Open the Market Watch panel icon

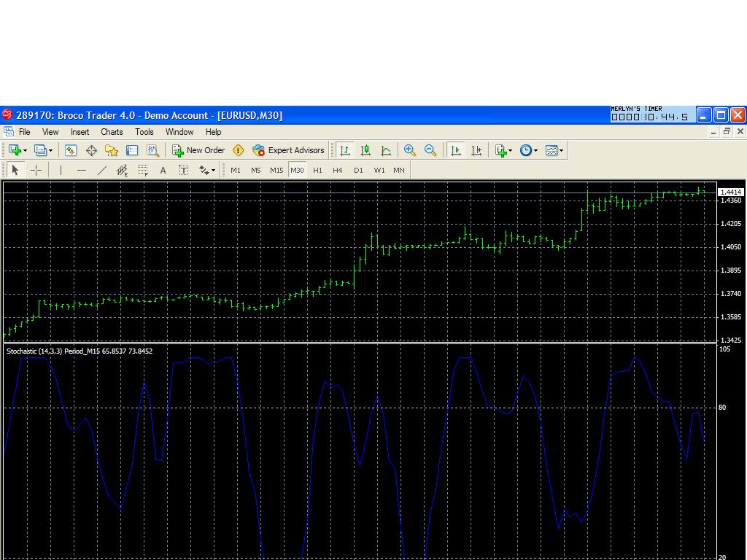pyautogui.click(x=71, y=150)
